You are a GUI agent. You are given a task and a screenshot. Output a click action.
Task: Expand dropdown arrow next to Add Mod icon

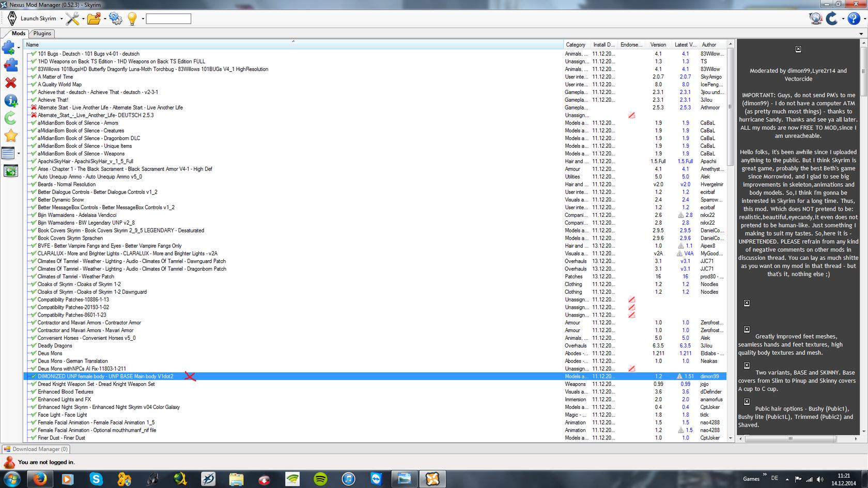[x=19, y=48]
